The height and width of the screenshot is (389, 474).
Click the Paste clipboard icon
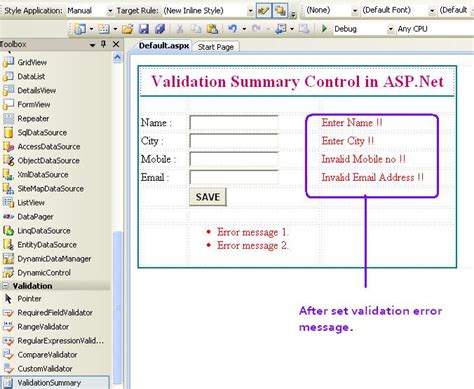tap(212, 29)
